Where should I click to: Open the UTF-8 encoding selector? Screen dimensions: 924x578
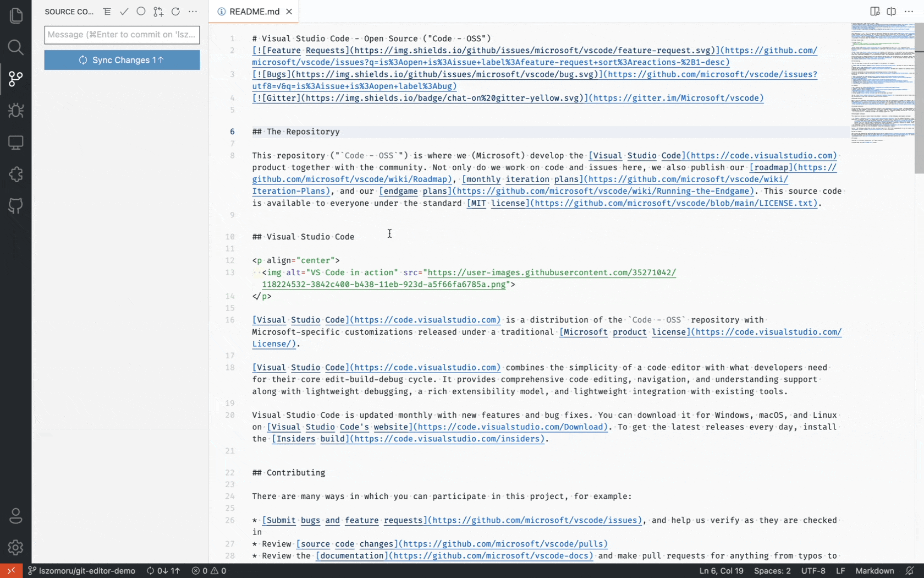pos(813,571)
